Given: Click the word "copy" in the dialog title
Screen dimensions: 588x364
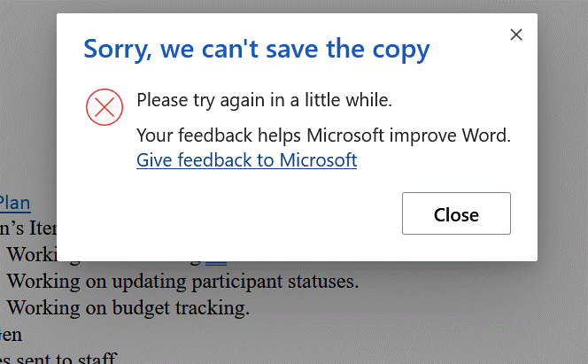Looking at the screenshot, I should (401, 50).
